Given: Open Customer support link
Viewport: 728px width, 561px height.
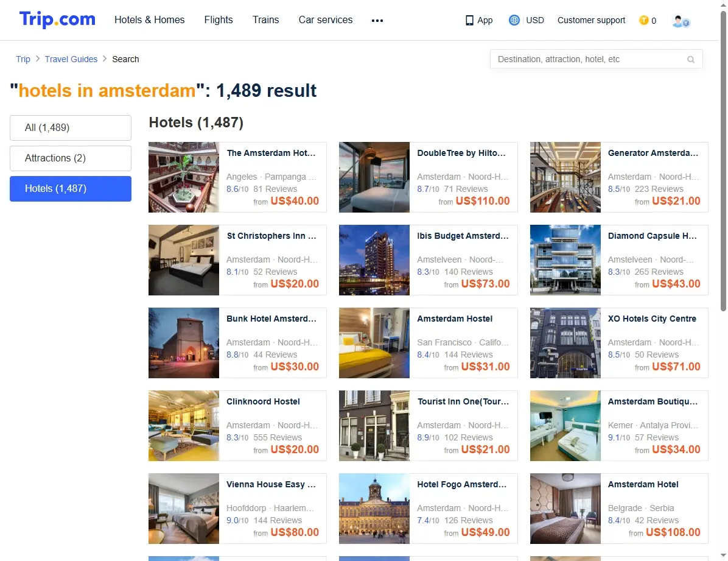Looking at the screenshot, I should click(591, 21).
